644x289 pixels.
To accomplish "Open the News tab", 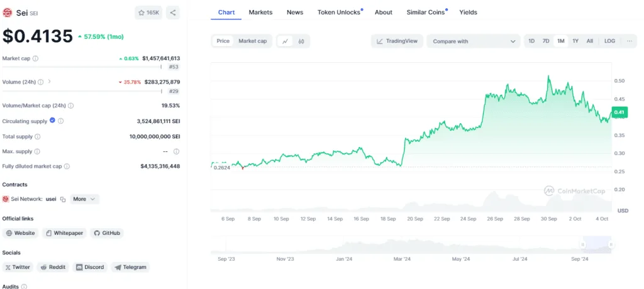I will [295, 13].
